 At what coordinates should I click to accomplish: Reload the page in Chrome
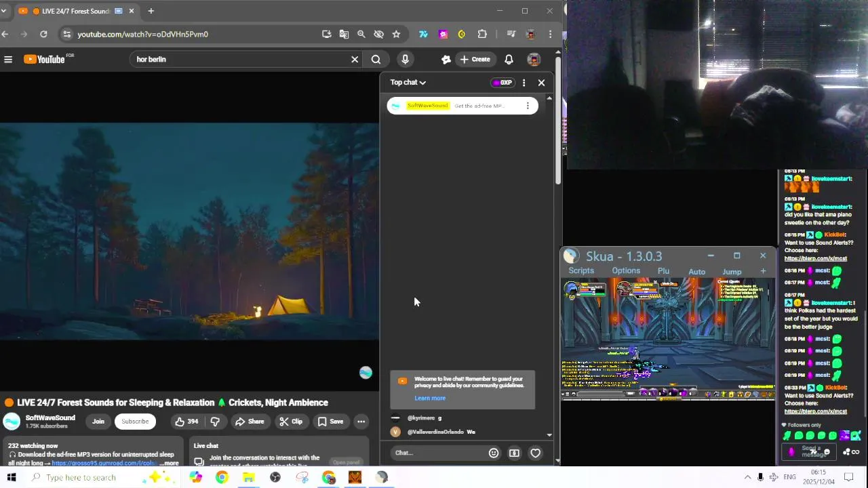pos(43,34)
